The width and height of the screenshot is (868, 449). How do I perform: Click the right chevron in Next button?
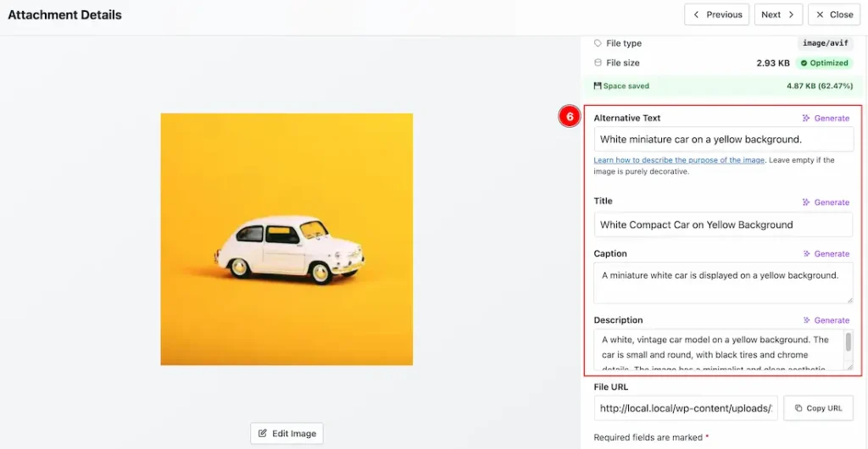(791, 14)
